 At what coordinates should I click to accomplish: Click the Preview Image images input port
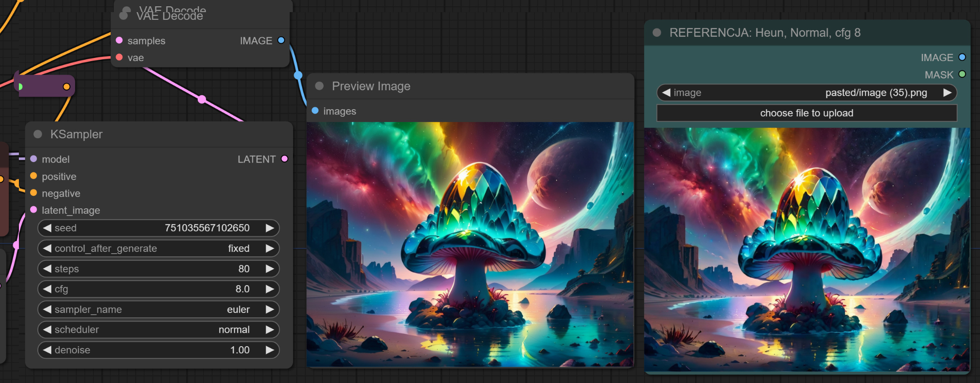[315, 111]
